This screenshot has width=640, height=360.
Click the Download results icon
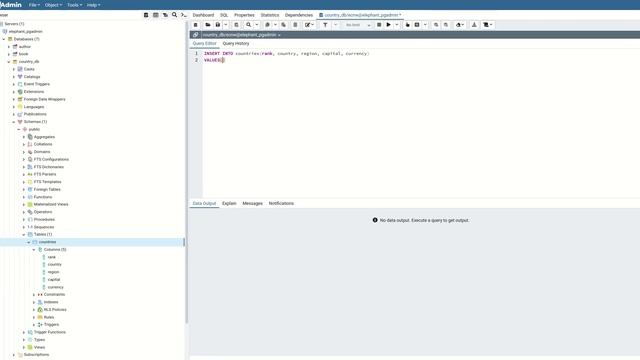(x=474, y=25)
